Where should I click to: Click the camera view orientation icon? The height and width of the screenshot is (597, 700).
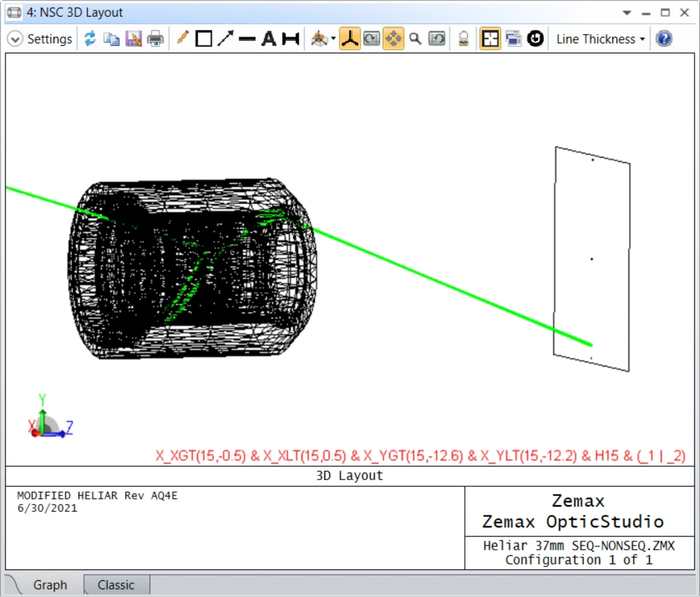(x=319, y=39)
